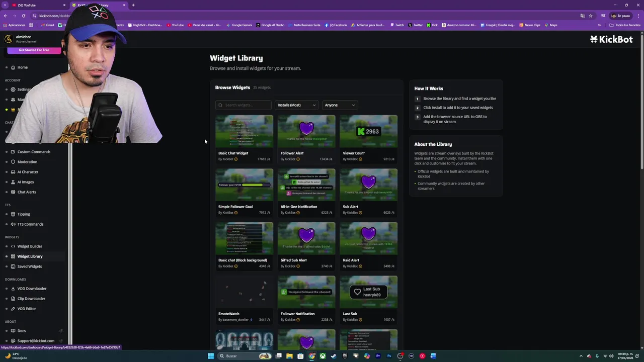Screen dimensions: 644x362
Task: Click the browser back arrow
Action: pos(6,16)
